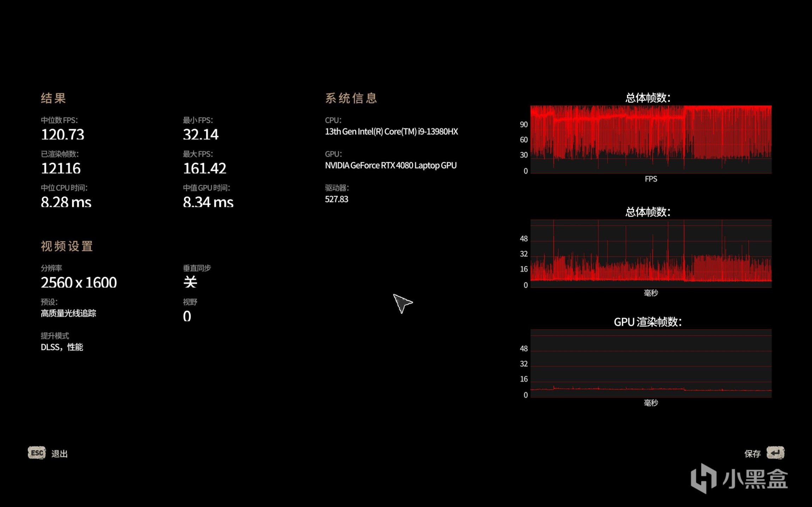Click the RTX 4080 Laptop GPU text
The width and height of the screenshot is (812, 507).
coord(391,165)
